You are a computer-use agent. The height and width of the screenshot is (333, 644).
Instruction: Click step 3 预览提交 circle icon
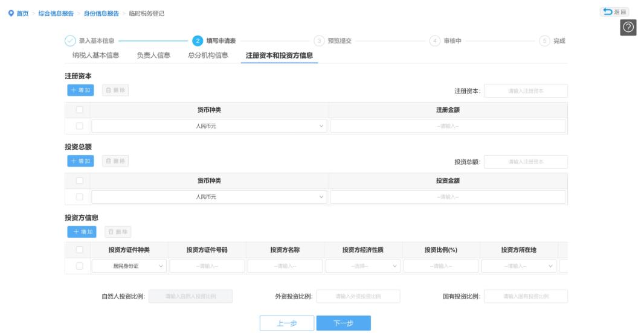point(319,41)
